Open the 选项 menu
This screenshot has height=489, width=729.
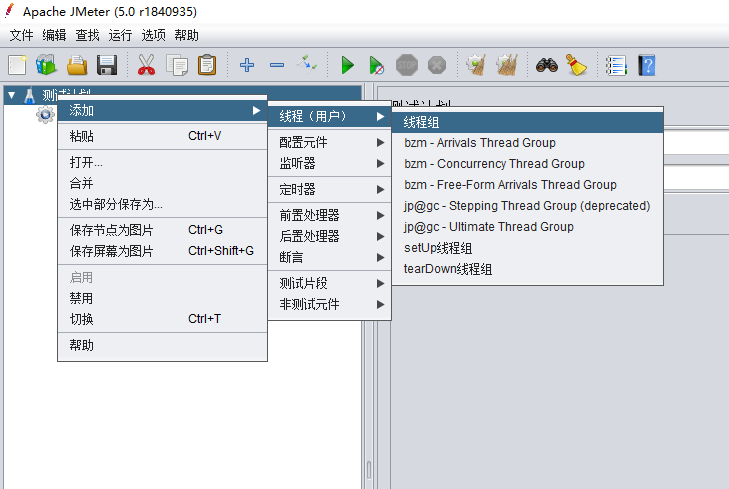click(x=153, y=35)
